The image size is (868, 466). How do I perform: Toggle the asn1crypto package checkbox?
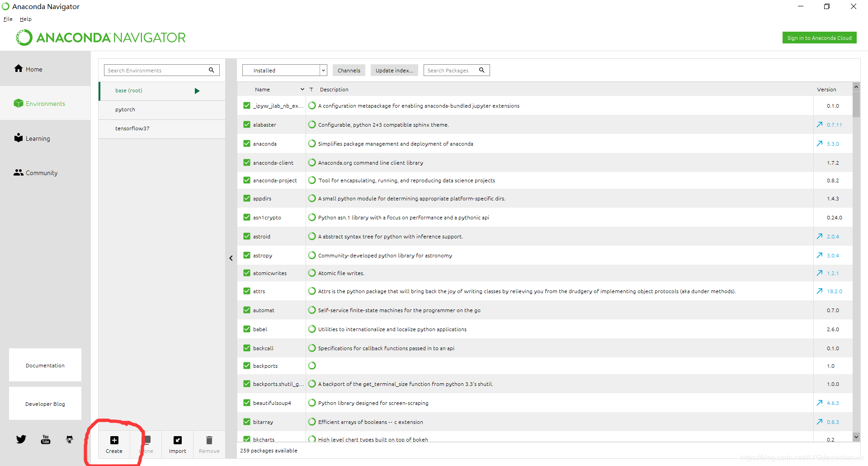click(x=247, y=217)
